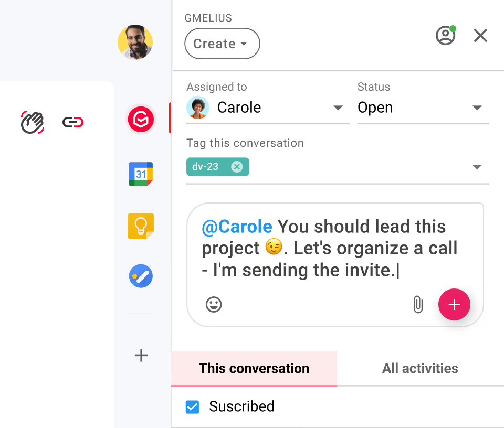The height and width of the screenshot is (428, 504).
Task: Open Google Calendar from the side panel
Action: coord(140,174)
